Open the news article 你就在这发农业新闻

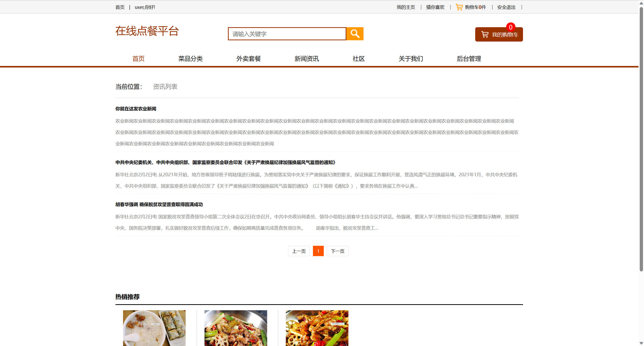[136, 109]
